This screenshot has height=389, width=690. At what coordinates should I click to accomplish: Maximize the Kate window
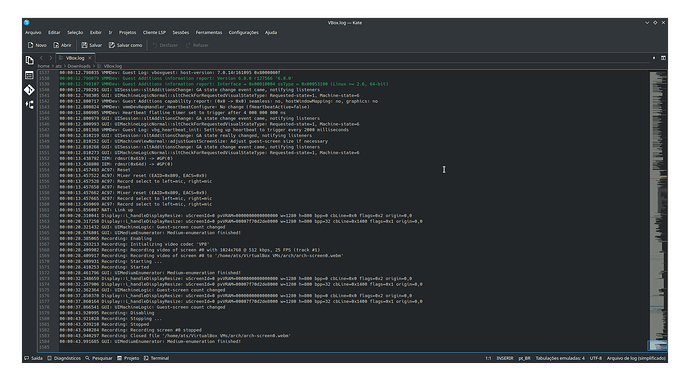tap(655, 22)
